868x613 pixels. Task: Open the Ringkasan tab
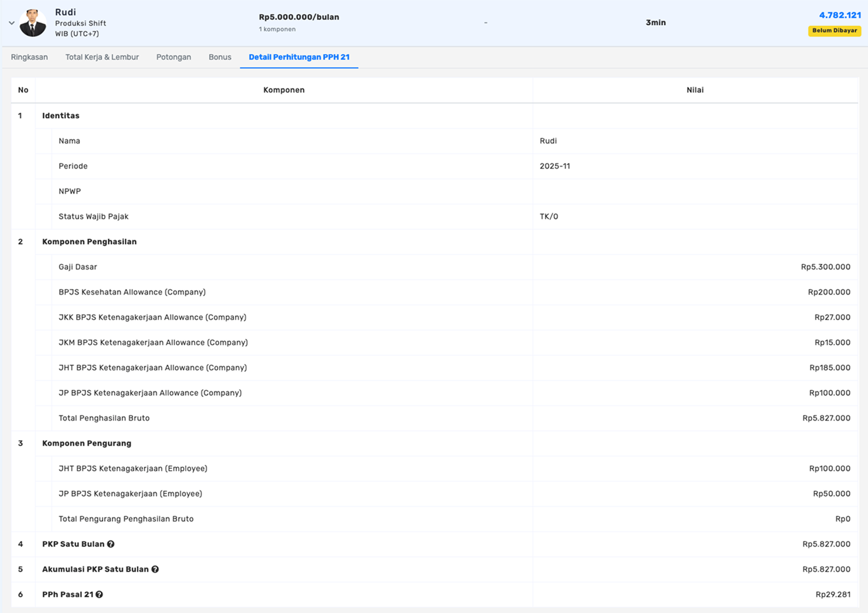(30, 57)
